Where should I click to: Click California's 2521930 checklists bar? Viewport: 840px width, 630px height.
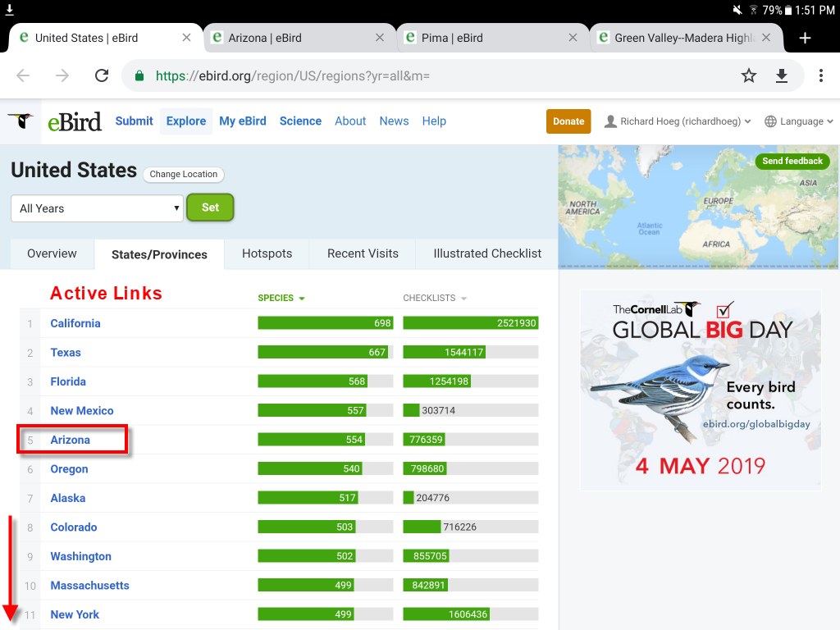[x=471, y=323]
